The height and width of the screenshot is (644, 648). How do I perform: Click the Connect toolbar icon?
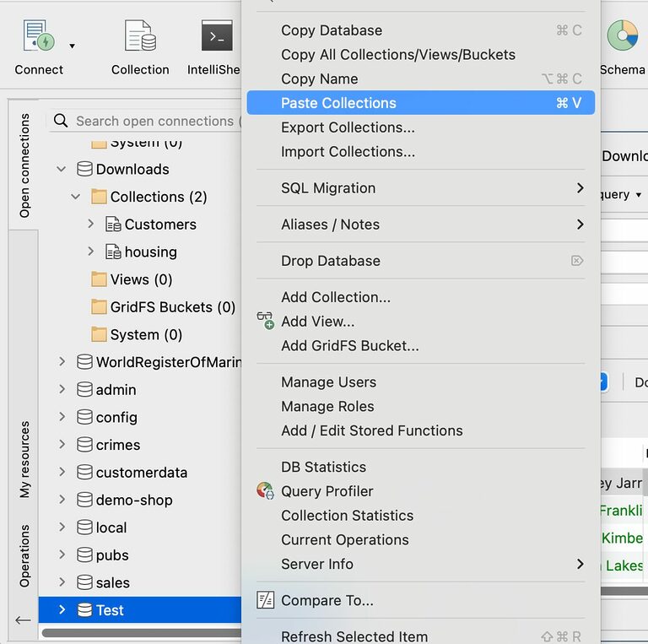pos(39,38)
